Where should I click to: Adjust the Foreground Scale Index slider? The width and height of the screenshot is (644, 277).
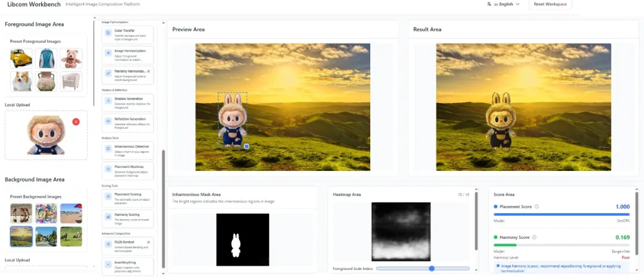(423, 269)
